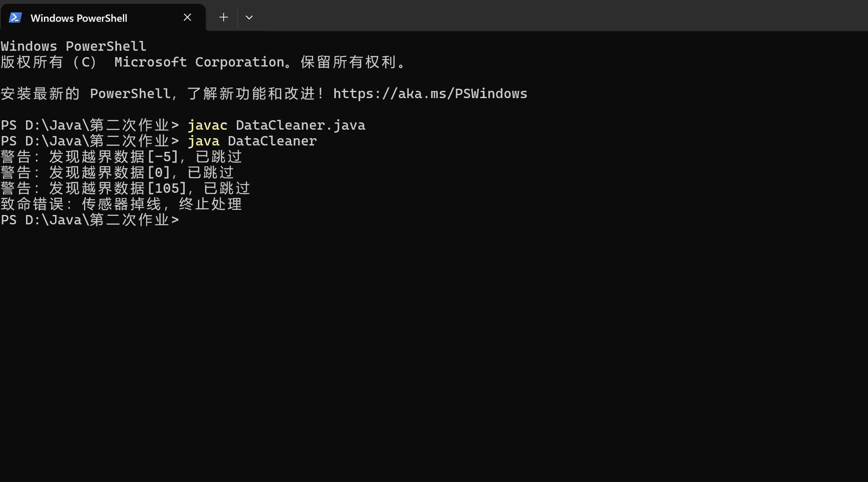Close the Windows PowerShell tab

coord(187,17)
